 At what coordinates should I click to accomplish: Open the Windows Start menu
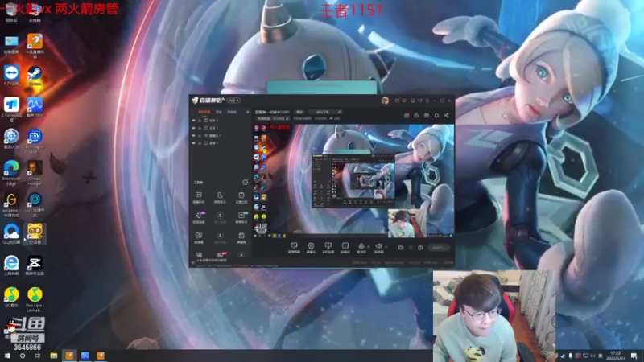click(7, 356)
